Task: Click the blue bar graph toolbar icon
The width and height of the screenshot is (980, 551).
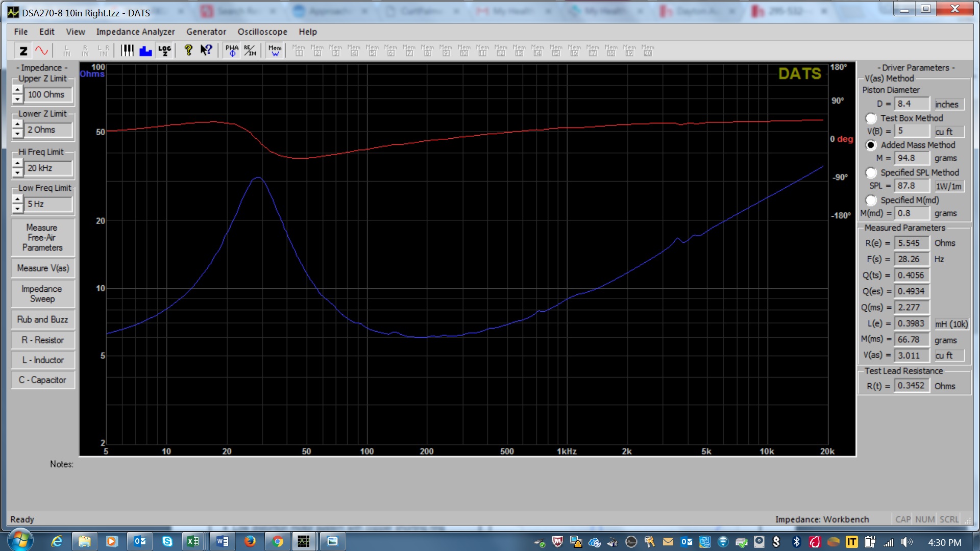Action: tap(145, 51)
